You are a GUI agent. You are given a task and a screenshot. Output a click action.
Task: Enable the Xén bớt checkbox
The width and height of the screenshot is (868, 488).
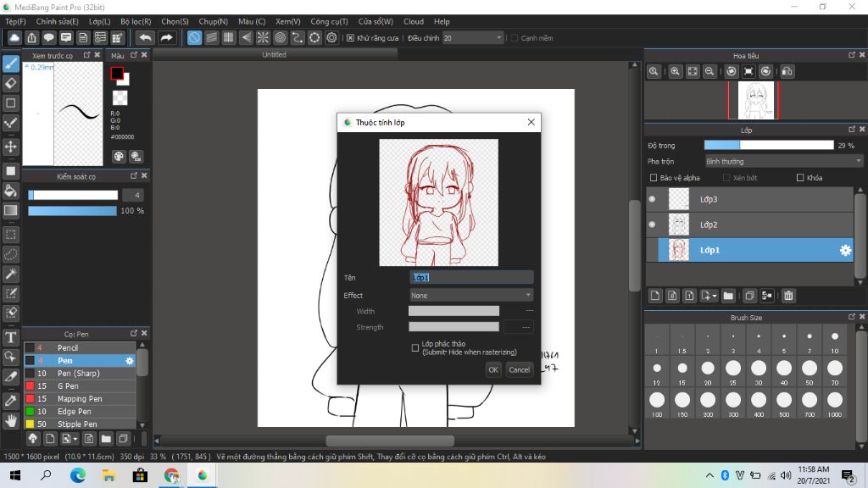point(726,178)
